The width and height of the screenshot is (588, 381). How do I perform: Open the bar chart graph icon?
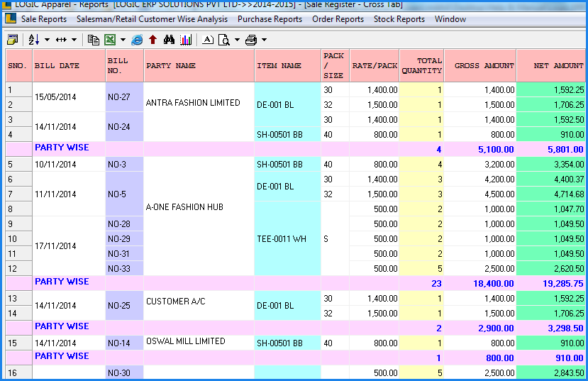tap(186, 39)
